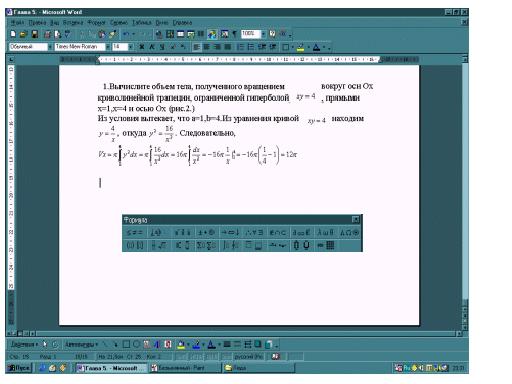Open the folder window from the taskbar
This screenshot has width=512, height=384.
[x=258, y=368]
